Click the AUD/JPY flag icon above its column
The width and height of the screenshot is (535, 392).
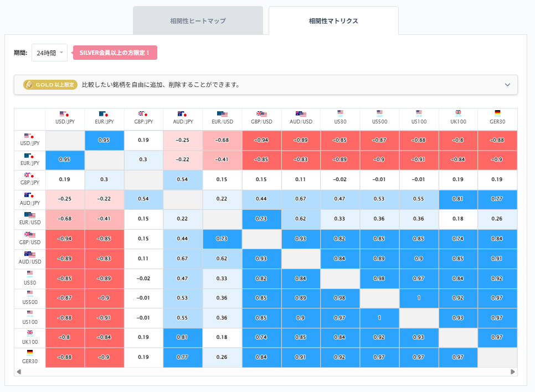pyautogui.click(x=183, y=114)
